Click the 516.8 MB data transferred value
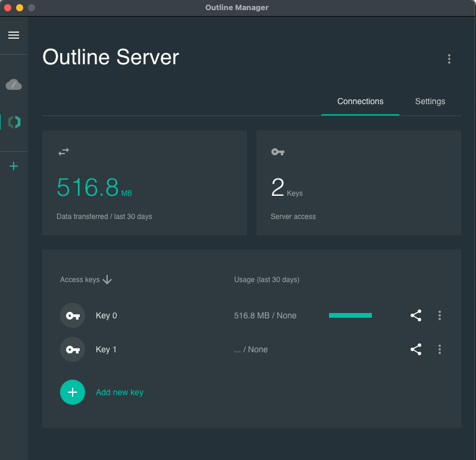Viewport: 476px width, 460px height. [94, 187]
